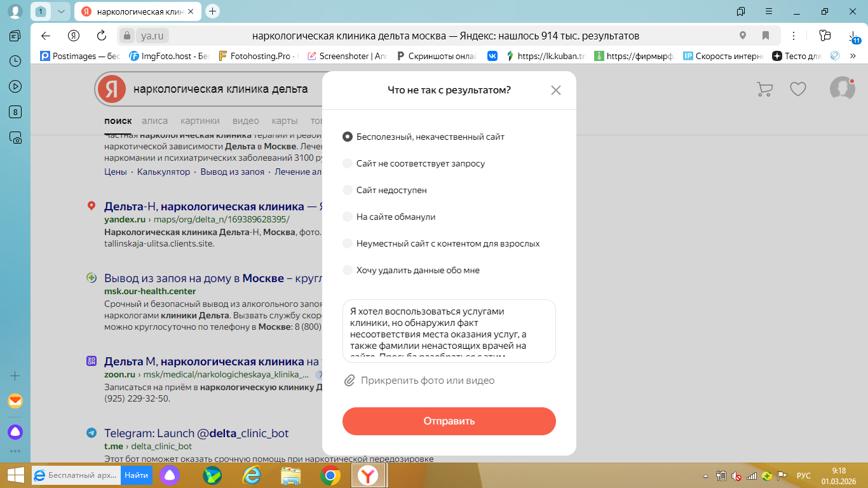Open sidebar settings via three dots
Viewport: 868px width, 488px height.
(15, 451)
